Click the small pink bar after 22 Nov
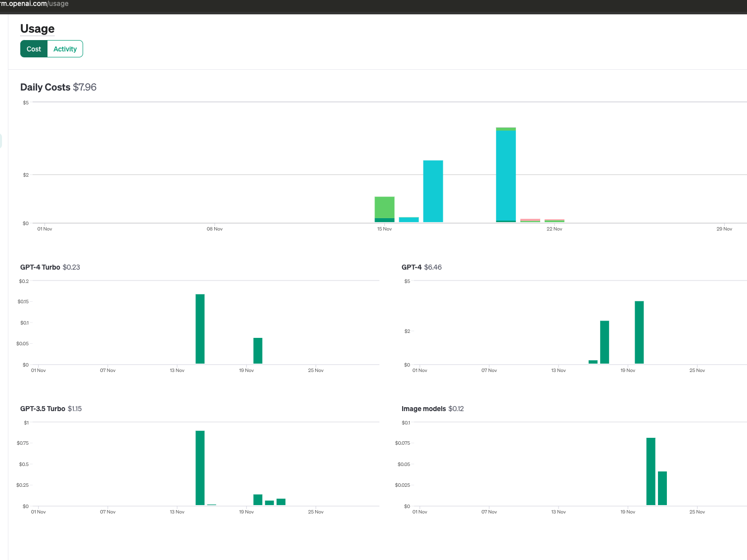This screenshot has width=747, height=560. (x=529, y=220)
